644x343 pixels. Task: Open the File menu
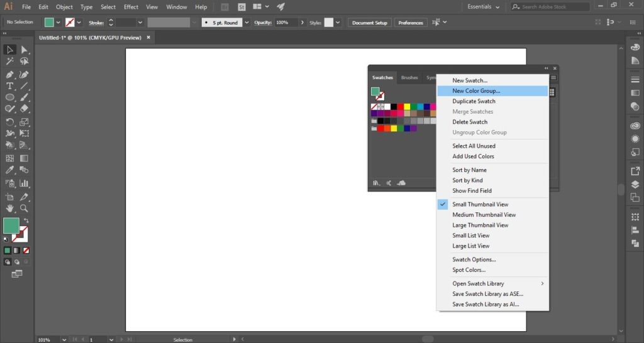26,7
